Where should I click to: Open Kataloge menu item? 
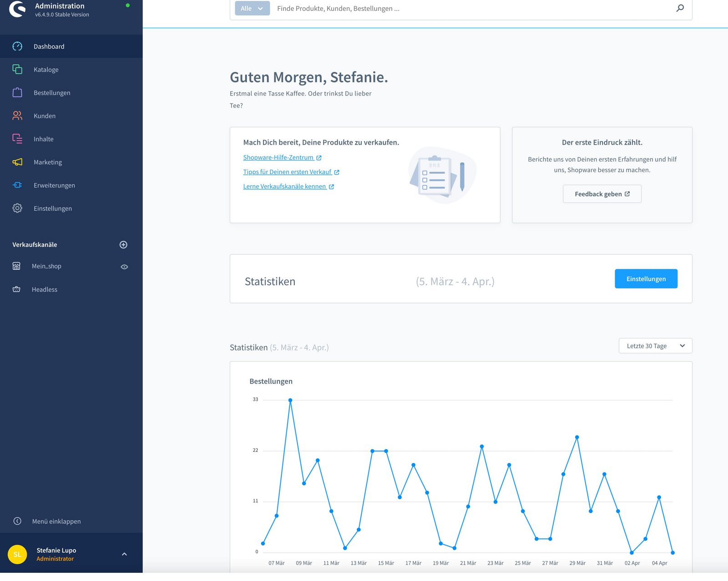coord(71,69)
